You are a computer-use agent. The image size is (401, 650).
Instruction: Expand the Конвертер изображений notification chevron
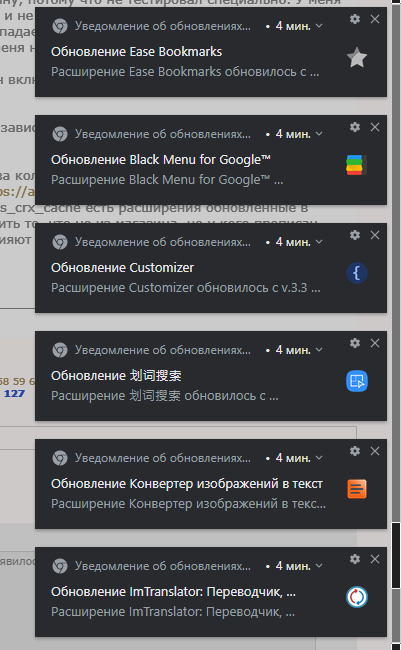[x=319, y=458]
